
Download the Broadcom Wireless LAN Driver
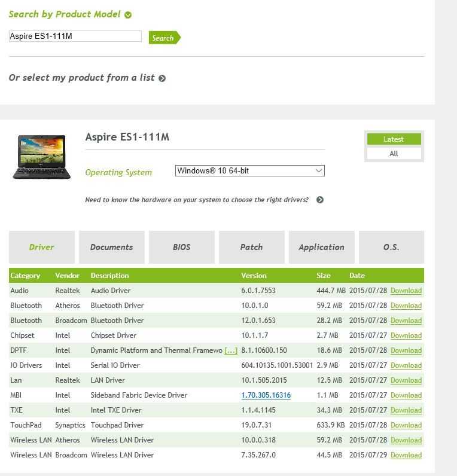406,455
